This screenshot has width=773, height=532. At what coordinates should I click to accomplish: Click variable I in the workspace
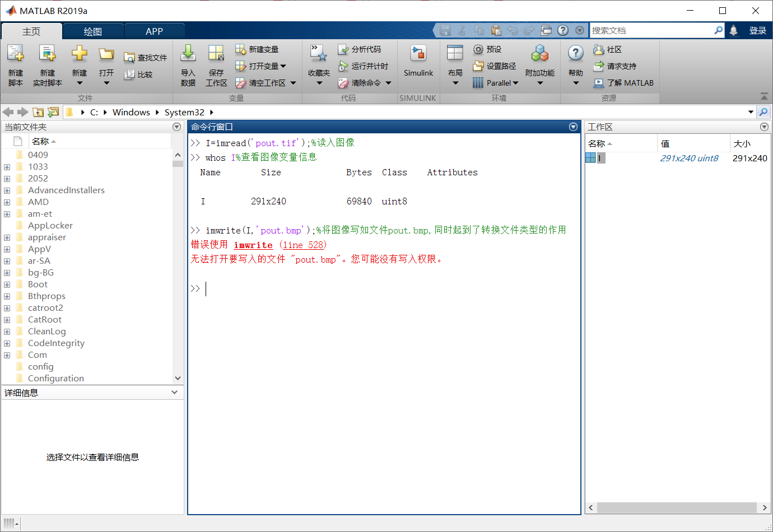point(600,157)
